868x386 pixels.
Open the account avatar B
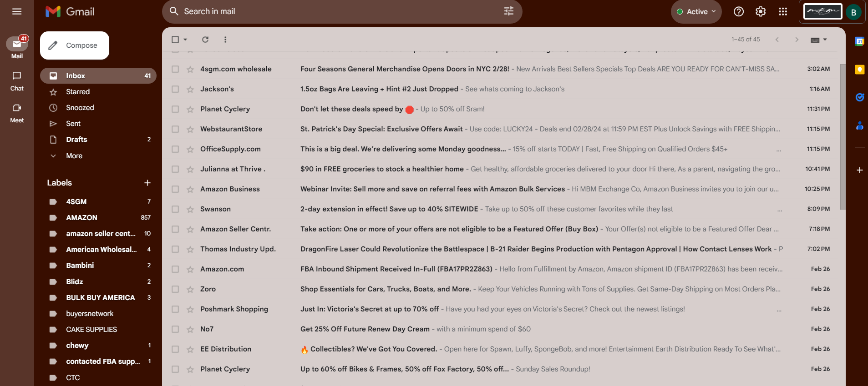tap(854, 12)
